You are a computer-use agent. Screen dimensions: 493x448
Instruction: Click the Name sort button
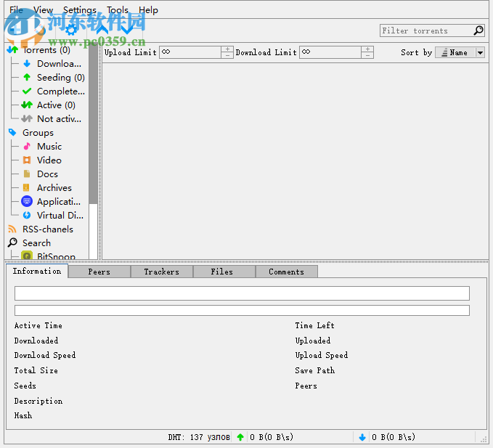click(x=455, y=52)
